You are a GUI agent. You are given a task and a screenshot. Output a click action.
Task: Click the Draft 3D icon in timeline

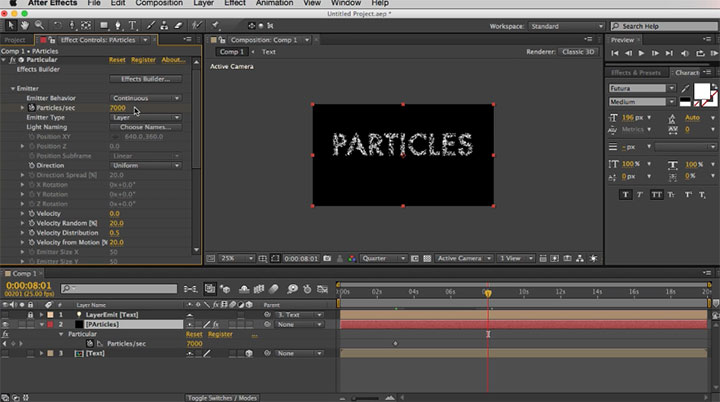pyautogui.click(x=225, y=289)
